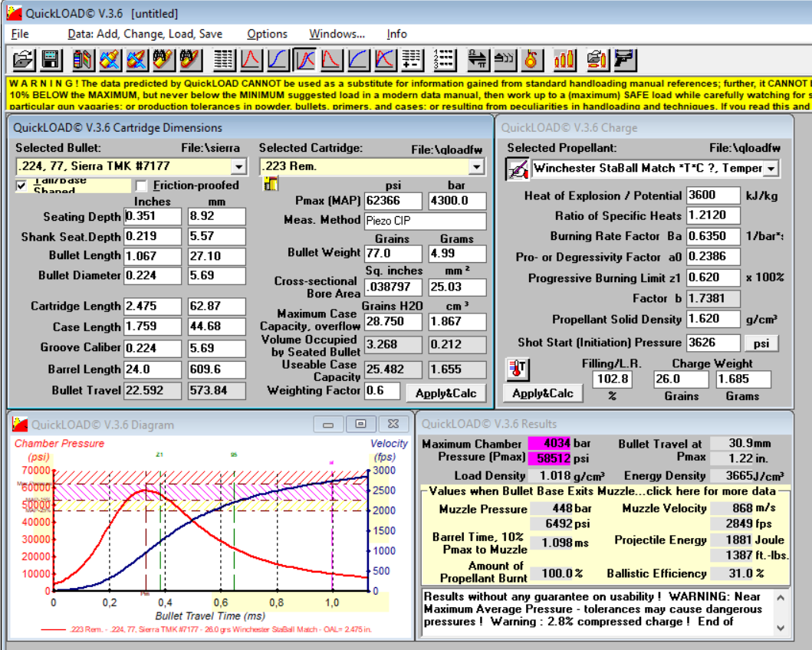The height and width of the screenshot is (650, 812).
Task: Maximize the Diagram window
Action: [x=360, y=425]
